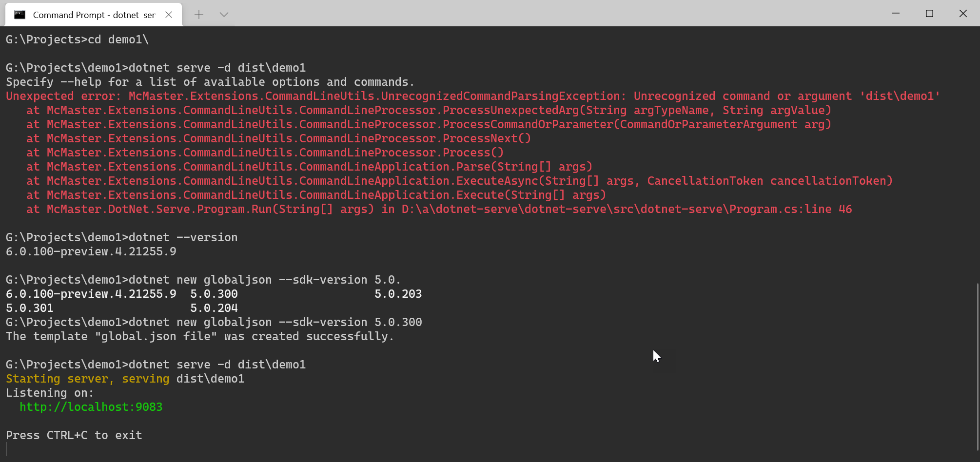Image resolution: width=980 pixels, height=462 pixels.
Task: Minimize the terminal window
Action: tap(896, 14)
